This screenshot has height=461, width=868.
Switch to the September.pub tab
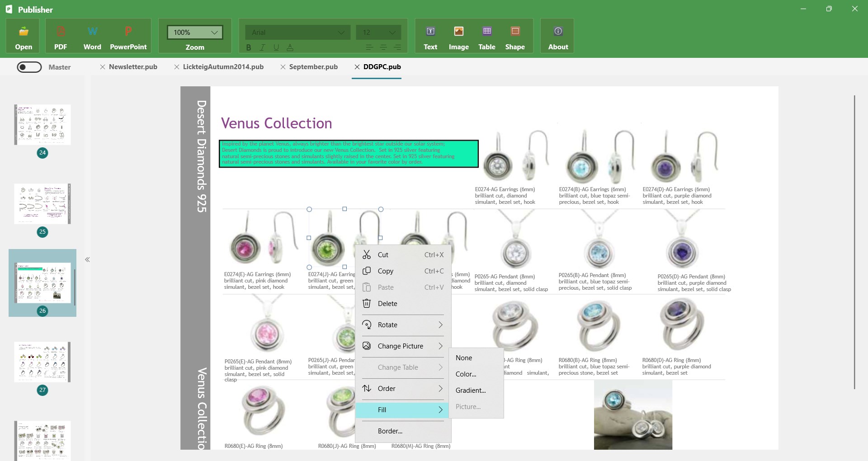[313, 66]
